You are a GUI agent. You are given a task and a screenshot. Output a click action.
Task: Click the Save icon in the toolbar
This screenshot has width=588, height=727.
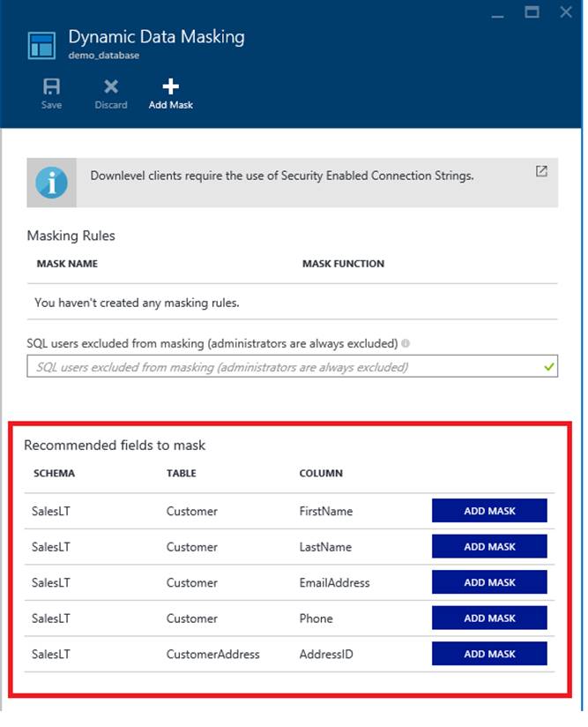51,86
